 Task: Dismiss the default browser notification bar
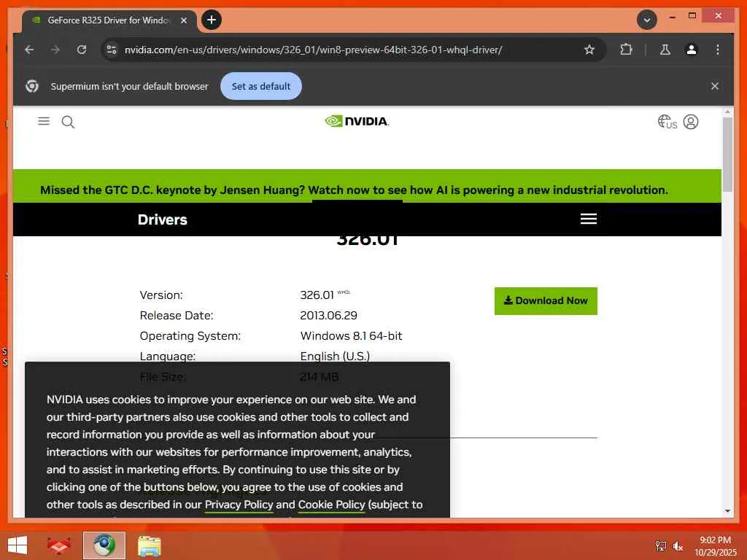tap(715, 86)
